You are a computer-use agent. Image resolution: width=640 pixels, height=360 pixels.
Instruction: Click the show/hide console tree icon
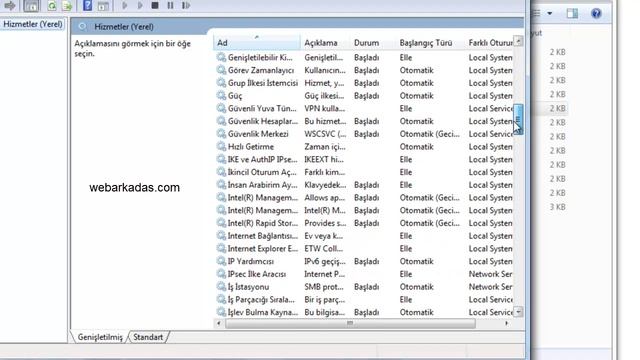(x=31, y=6)
